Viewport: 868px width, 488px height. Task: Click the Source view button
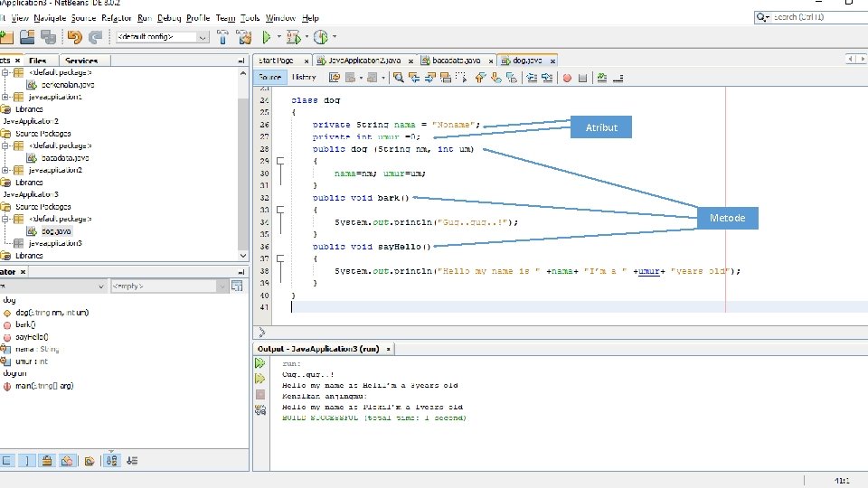(x=269, y=78)
